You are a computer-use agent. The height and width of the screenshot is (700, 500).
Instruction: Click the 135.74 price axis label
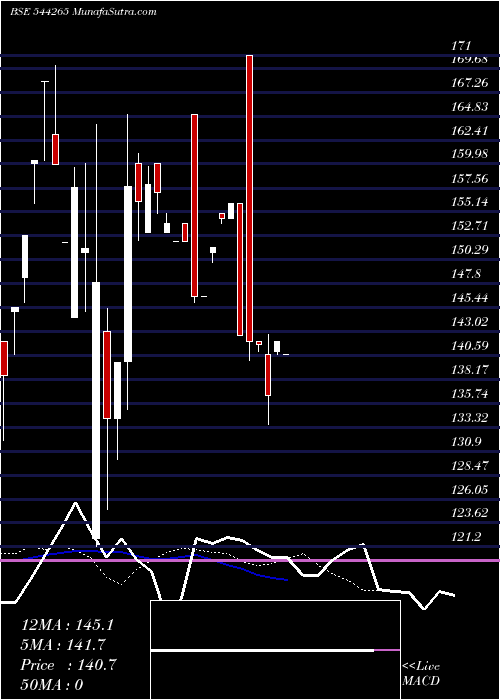coord(469,394)
